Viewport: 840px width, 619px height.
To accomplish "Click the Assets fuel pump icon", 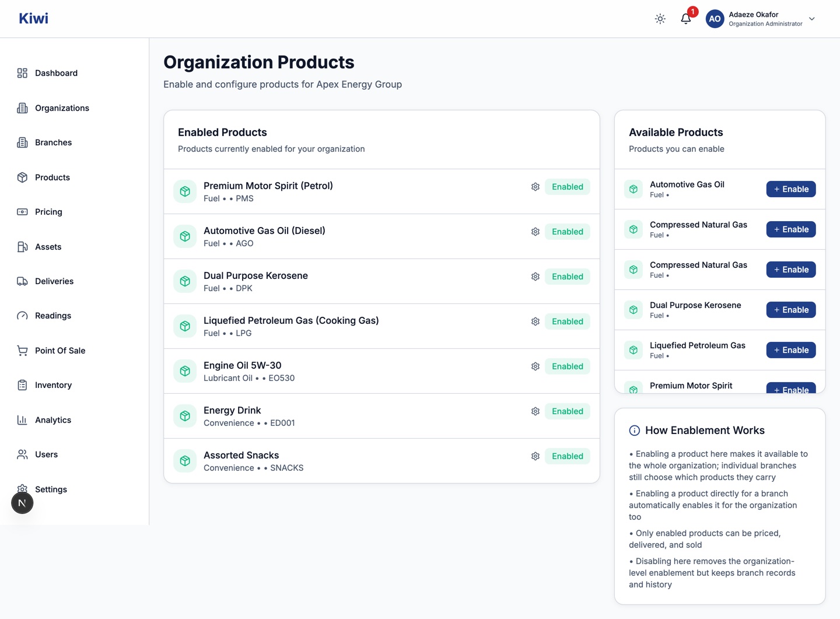I will tap(22, 247).
